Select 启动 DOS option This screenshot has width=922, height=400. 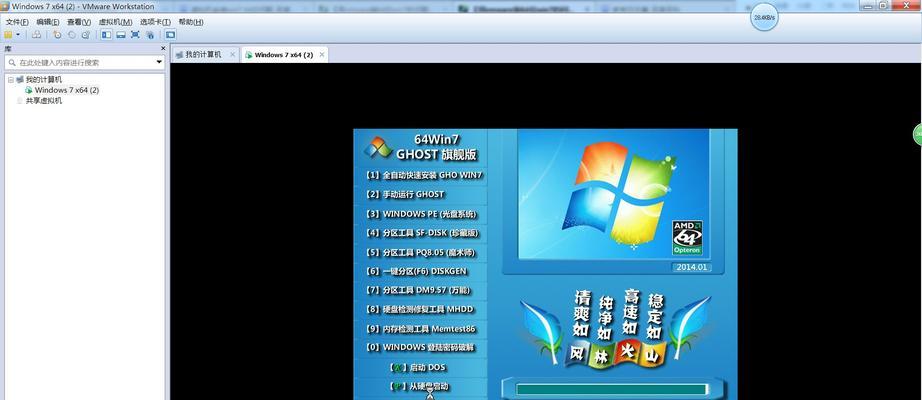click(x=417, y=367)
